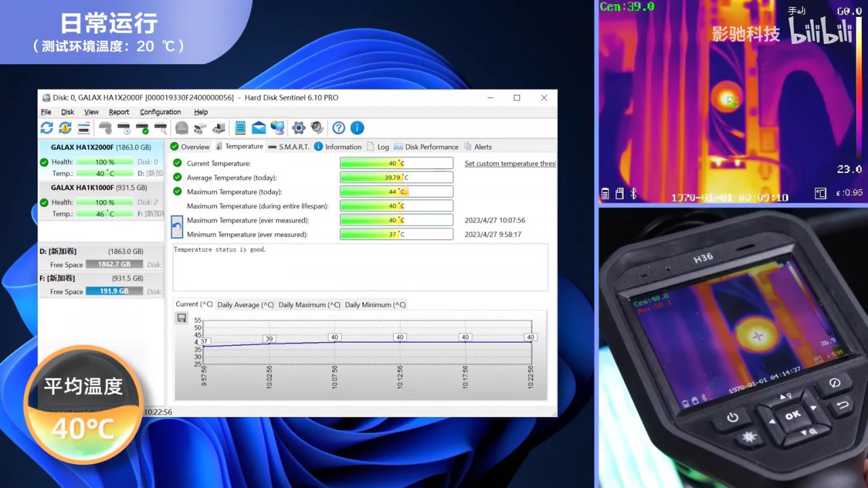Click the green check beside Average Temperature (today)
This screenshot has width=868, height=488.
(x=178, y=178)
